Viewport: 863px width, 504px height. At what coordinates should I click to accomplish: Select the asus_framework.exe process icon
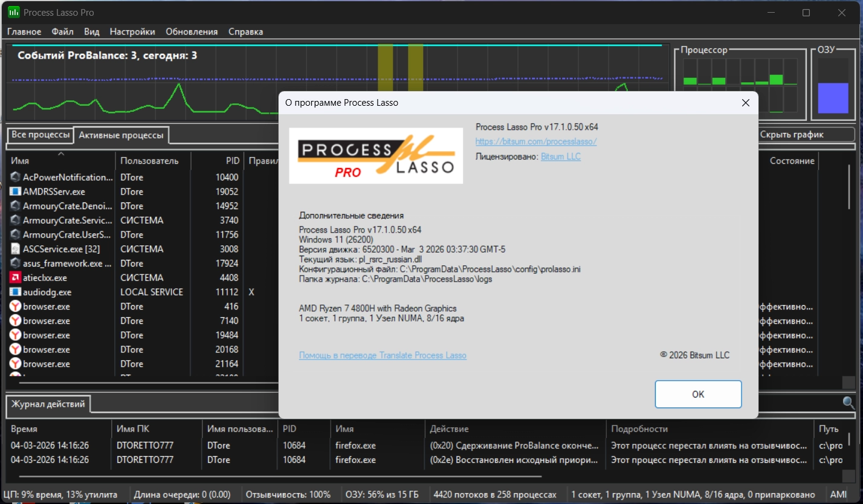point(16,263)
